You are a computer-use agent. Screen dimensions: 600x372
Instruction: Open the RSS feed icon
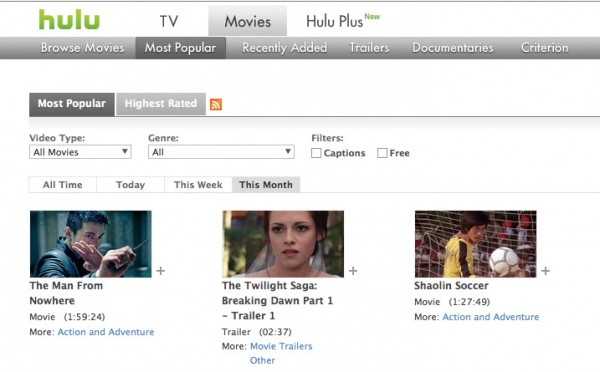[216, 104]
